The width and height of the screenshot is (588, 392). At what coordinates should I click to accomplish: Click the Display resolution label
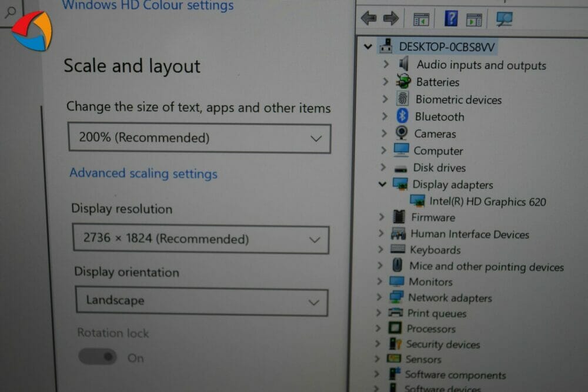click(122, 209)
